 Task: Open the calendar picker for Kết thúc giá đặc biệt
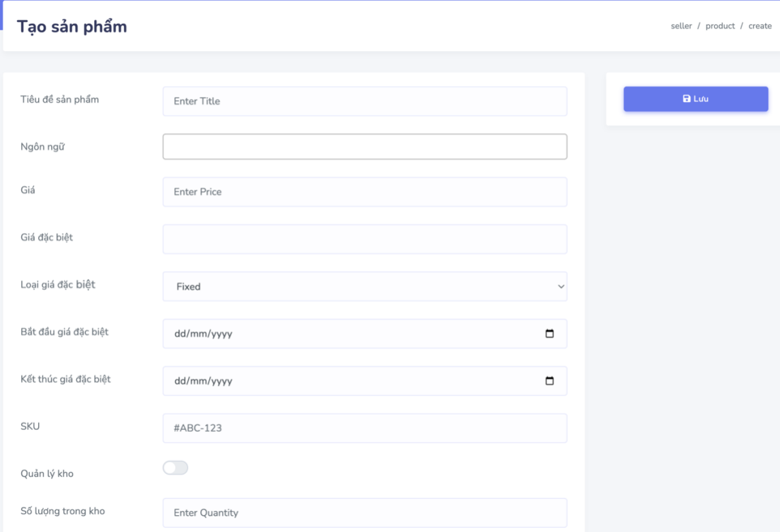click(x=549, y=381)
